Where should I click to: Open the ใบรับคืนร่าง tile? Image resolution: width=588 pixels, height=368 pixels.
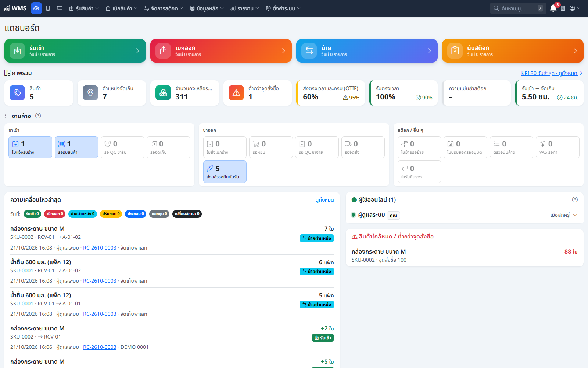[x=419, y=172]
